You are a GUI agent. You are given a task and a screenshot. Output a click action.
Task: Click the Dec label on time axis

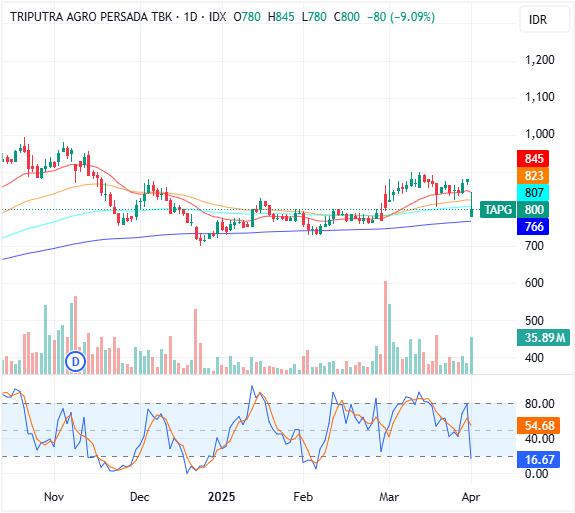(x=140, y=497)
